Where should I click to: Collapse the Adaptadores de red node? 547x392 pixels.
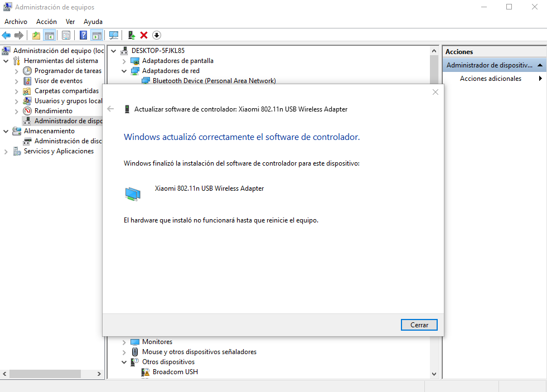point(124,71)
